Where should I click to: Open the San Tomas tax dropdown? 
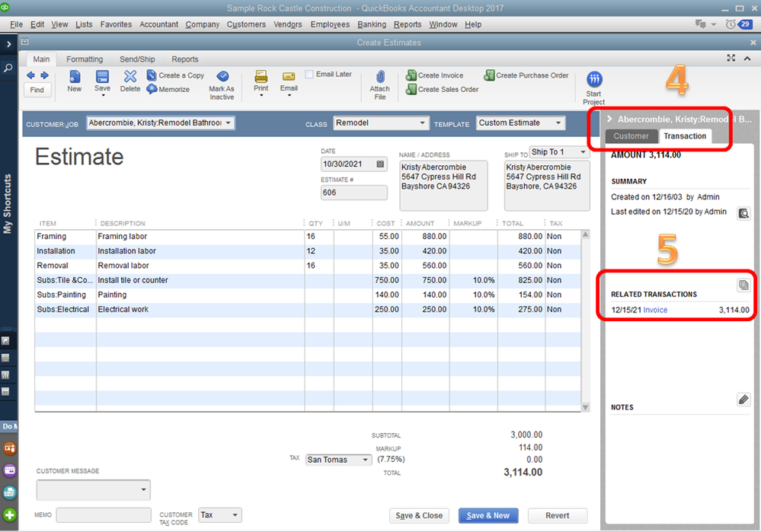[365, 460]
